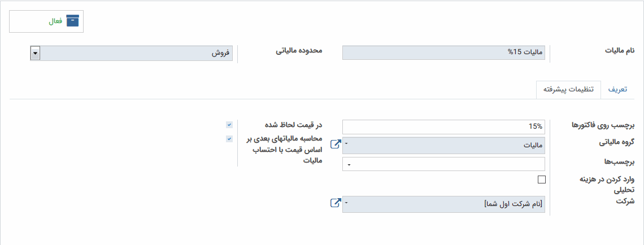Open external link icon next to شرکت field
Screen dimensions: 644x245
(x=336, y=203)
